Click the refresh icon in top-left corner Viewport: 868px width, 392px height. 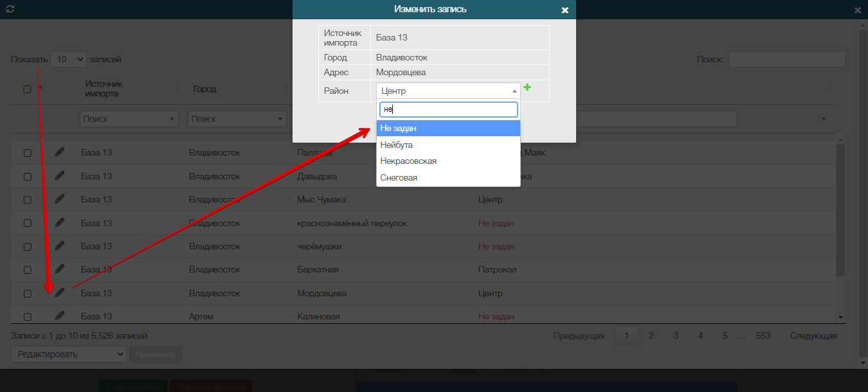10,10
